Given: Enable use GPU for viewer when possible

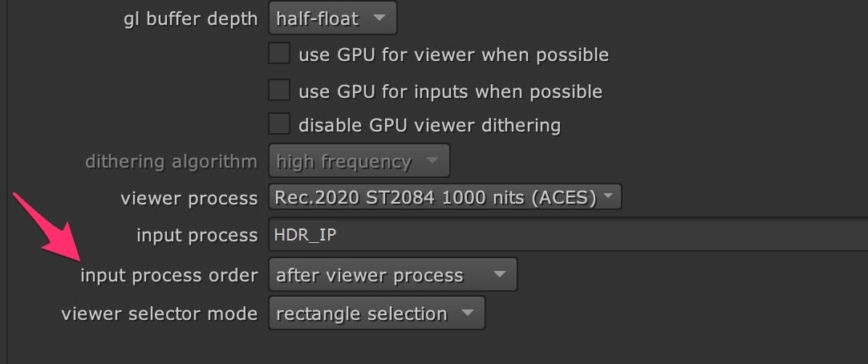Looking at the screenshot, I should click(279, 54).
